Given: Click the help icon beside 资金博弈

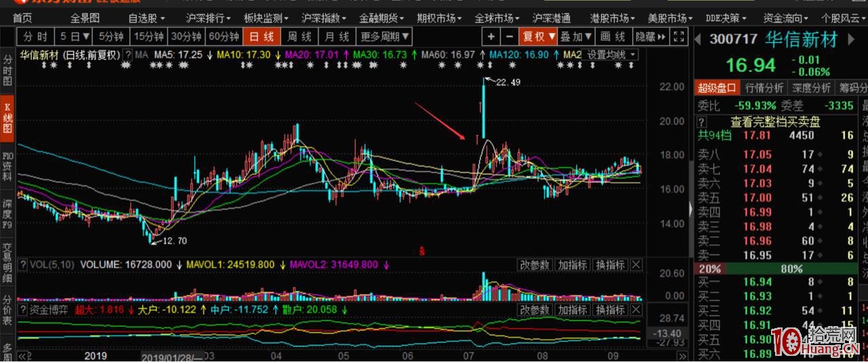Looking at the screenshot, I should (22, 310).
